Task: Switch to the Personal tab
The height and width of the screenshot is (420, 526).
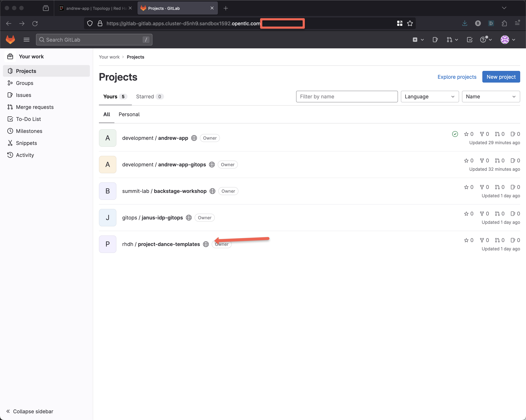Action: [x=129, y=114]
